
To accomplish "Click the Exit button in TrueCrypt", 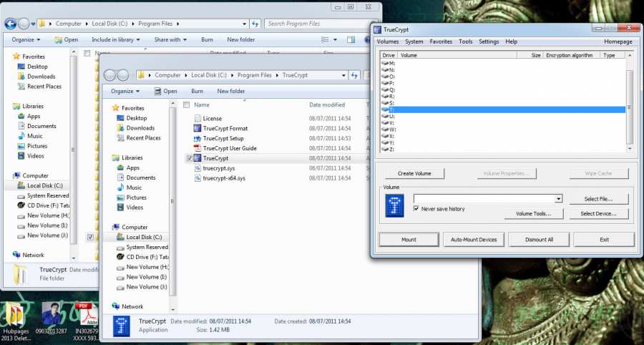I will [x=604, y=240].
